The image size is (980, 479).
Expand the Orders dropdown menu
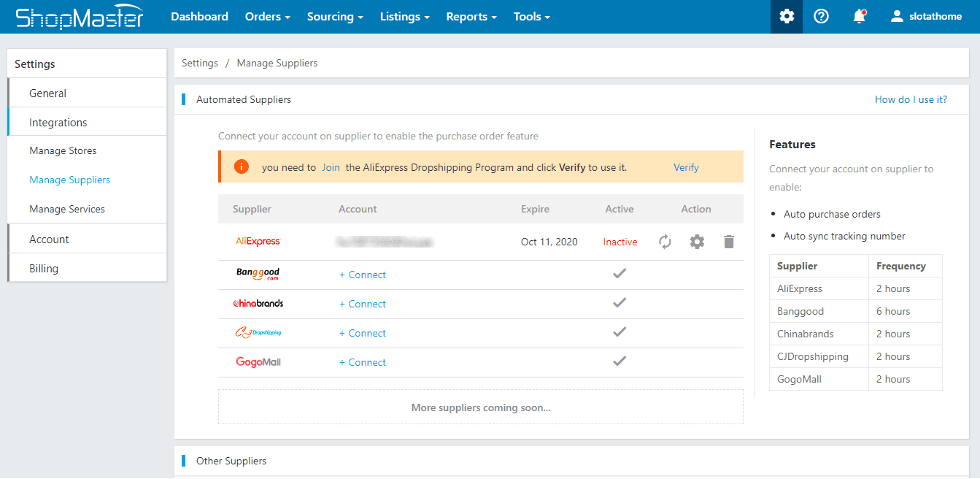[267, 16]
